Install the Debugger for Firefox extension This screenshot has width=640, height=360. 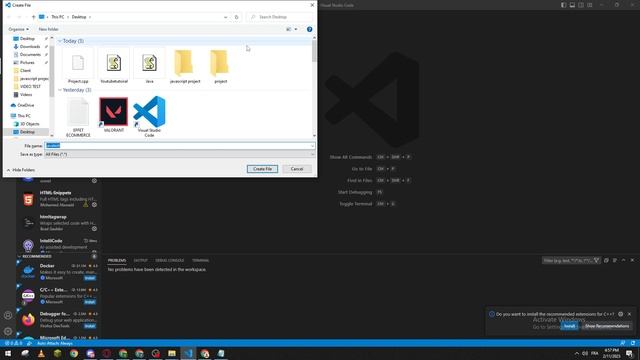[x=90, y=326]
